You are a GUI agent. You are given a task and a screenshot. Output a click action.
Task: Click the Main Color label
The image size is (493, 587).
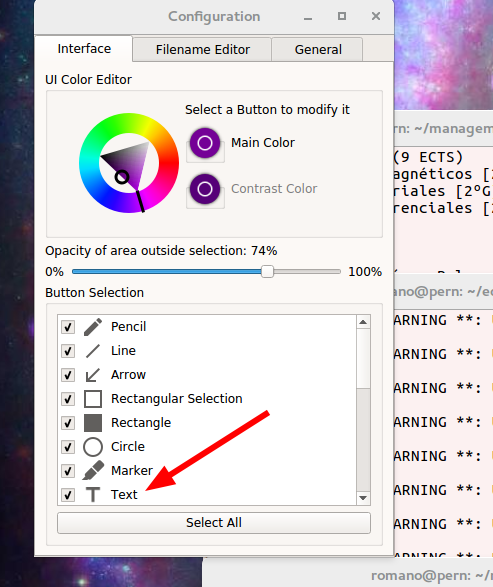pyautogui.click(x=263, y=143)
